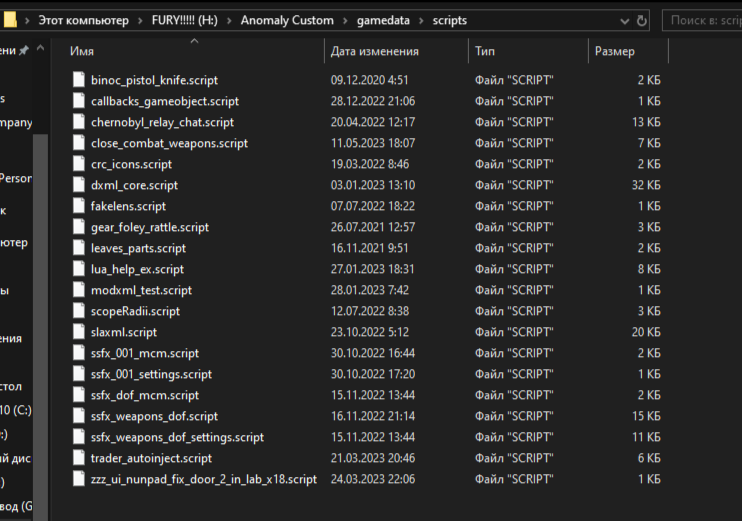The height and width of the screenshot is (521, 742).
Task: Click date 03.01.2023 13:10 of dxml_core.script
Action: 372,185
